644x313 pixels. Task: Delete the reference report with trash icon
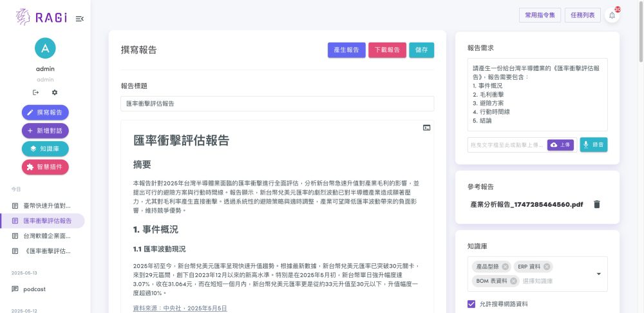(x=597, y=204)
